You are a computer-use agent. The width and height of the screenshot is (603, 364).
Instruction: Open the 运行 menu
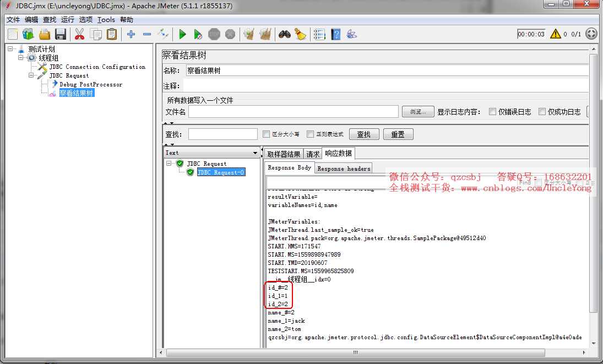point(67,20)
